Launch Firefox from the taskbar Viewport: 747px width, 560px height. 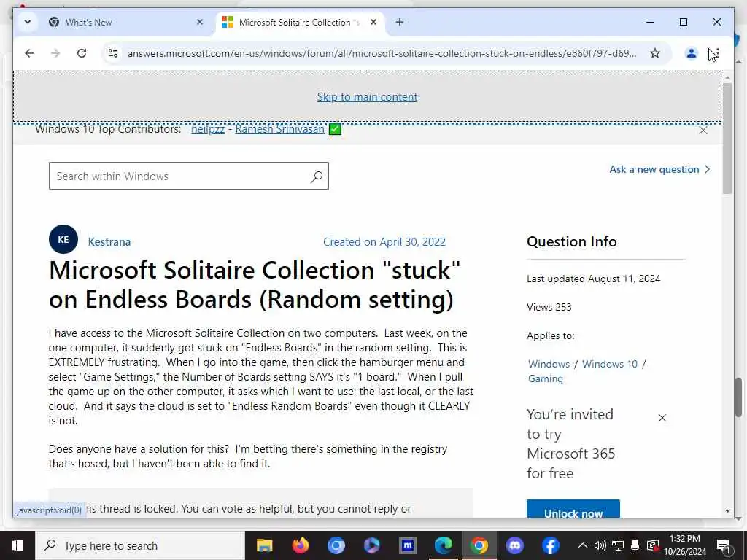300,545
